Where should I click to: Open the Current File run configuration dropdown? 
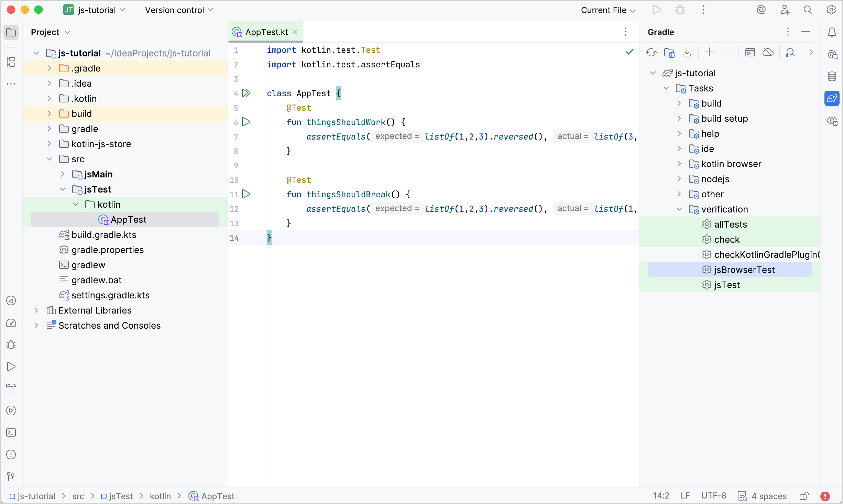coord(607,10)
